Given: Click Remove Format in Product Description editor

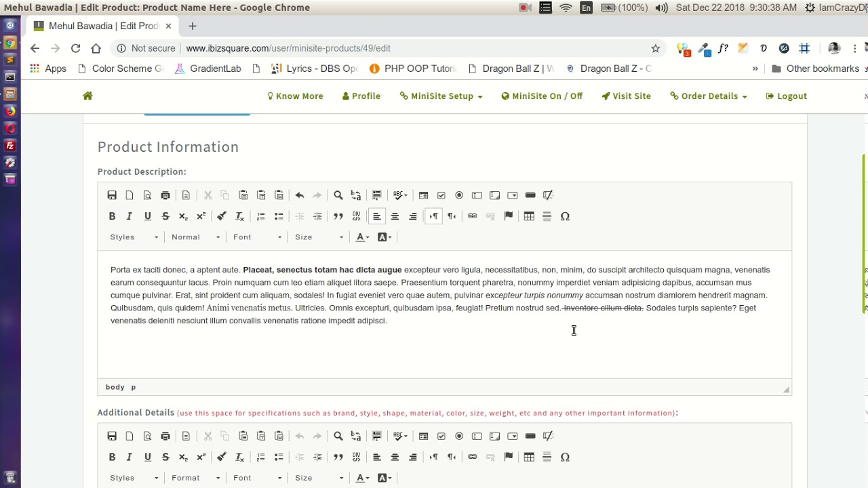Looking at the screenshot, I should (x=239, y=216).
